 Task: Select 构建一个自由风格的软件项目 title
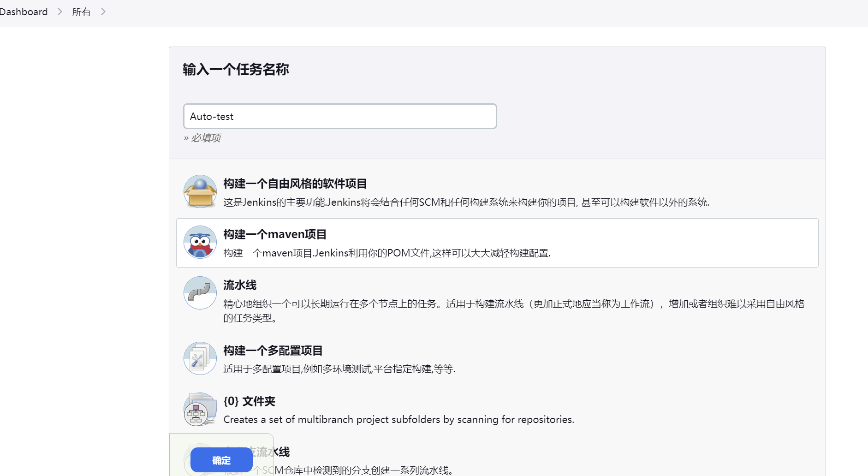tap(295, 184)
